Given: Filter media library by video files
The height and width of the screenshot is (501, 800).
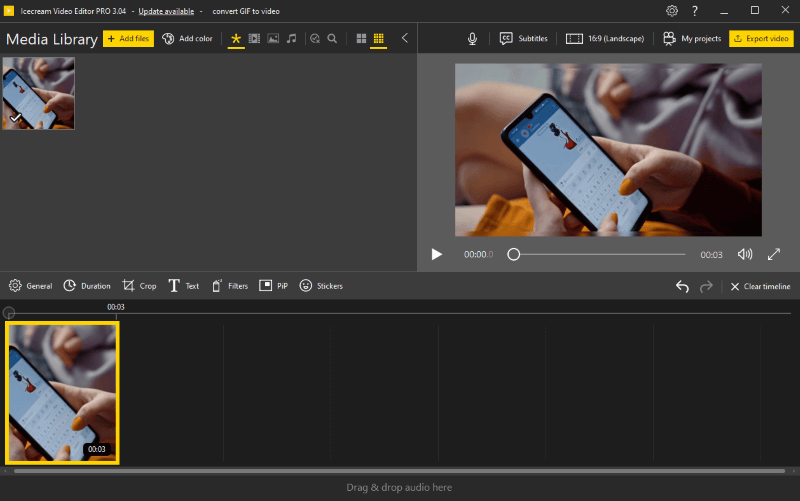Looking at the screenshot, I should tap(254, 39).
